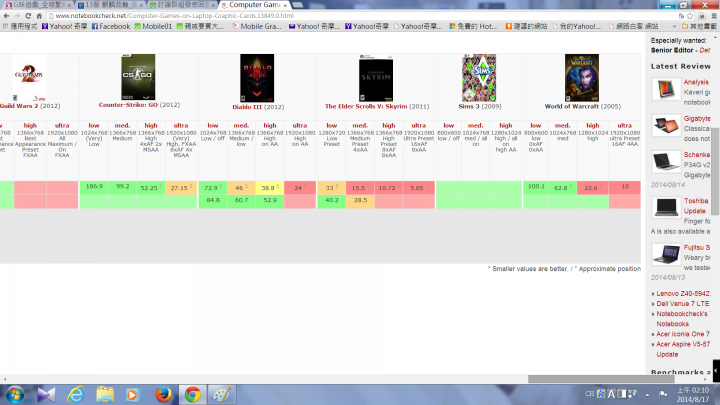Click Diablo III cover image
The image size is (720, 405).
(x=257, y=78)
